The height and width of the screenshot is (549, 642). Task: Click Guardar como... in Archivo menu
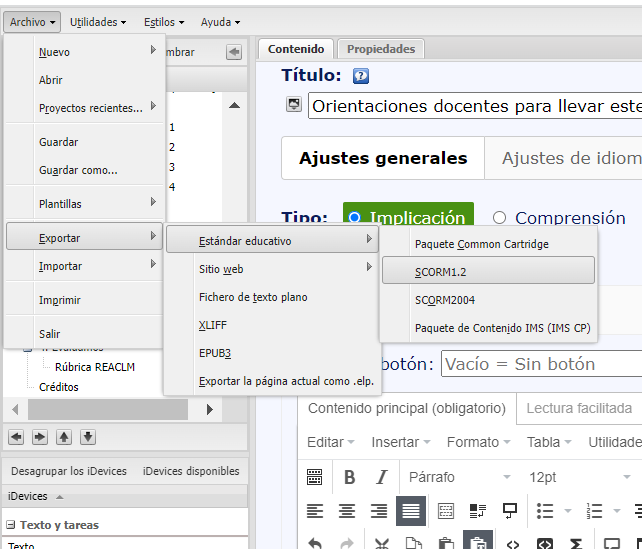85,170
